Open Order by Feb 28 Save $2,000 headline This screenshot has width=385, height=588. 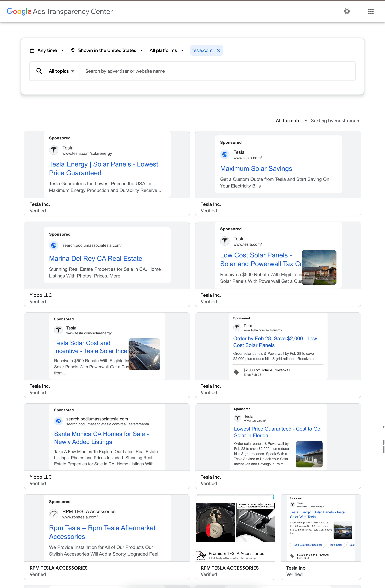(x=275, y=342)
